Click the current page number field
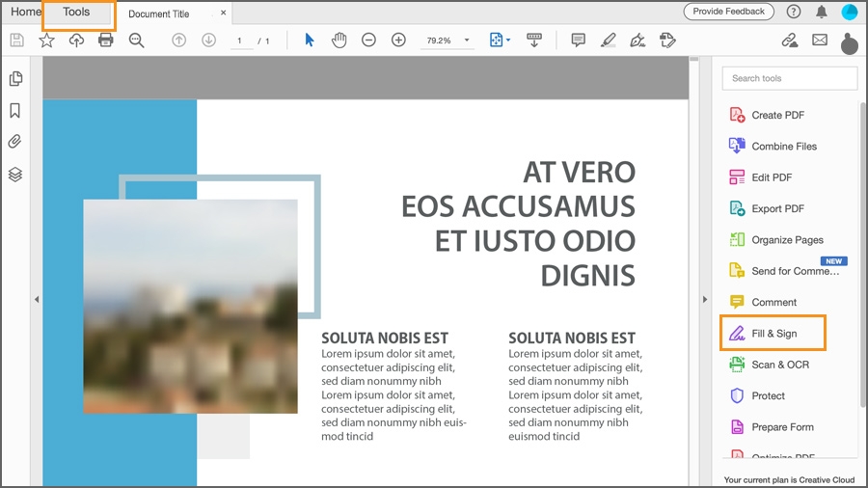The height and width of the screenshot is (488, 868). 240,41
